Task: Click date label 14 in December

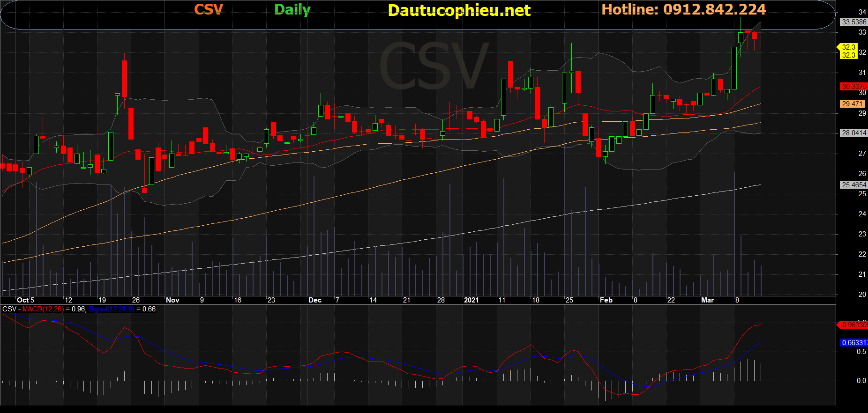Action: pyautogui.click(x=373, y=300)
